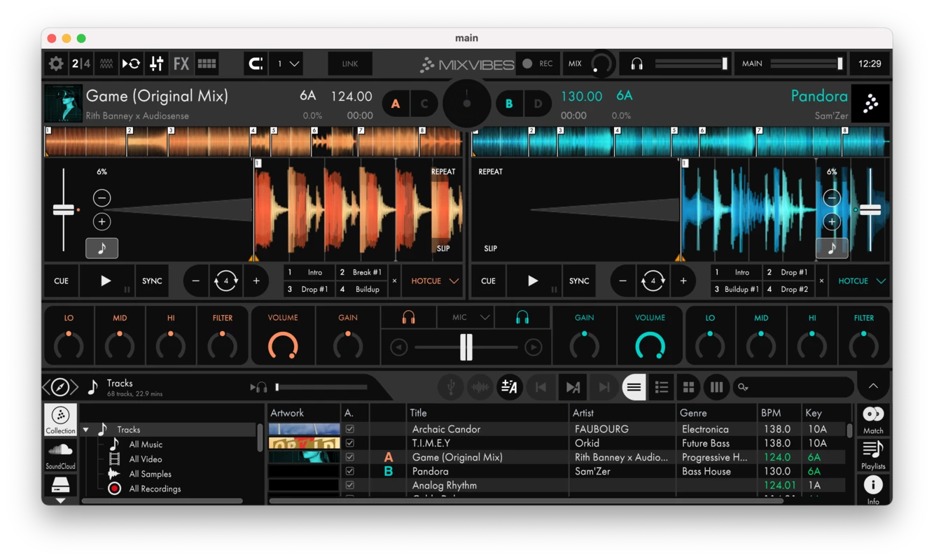Toggle the quantize magnet icon
934x560 pixels.
coord(256,64)
